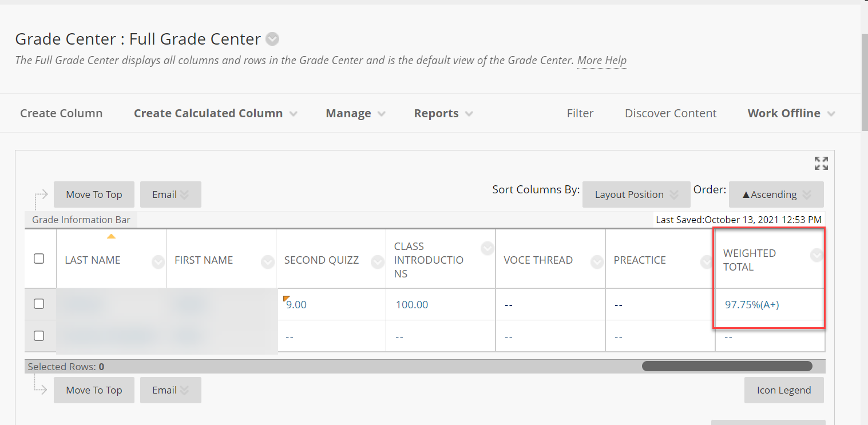The width and height of the screenshot is (868, 425).
Task: Open the Manage menu
Action: 355,113
